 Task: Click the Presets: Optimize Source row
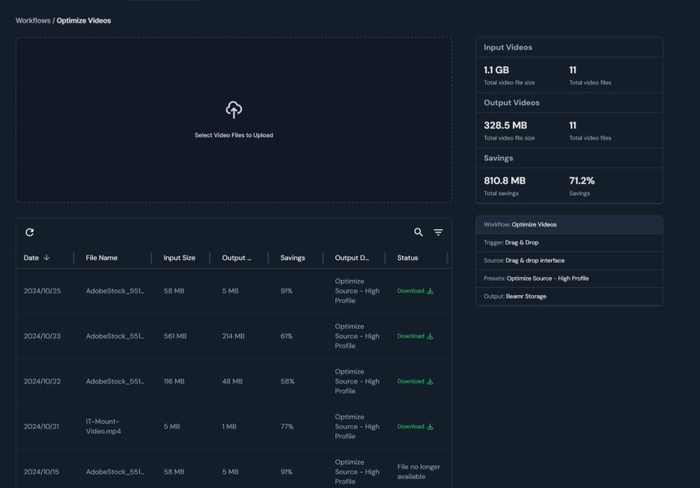568,278
